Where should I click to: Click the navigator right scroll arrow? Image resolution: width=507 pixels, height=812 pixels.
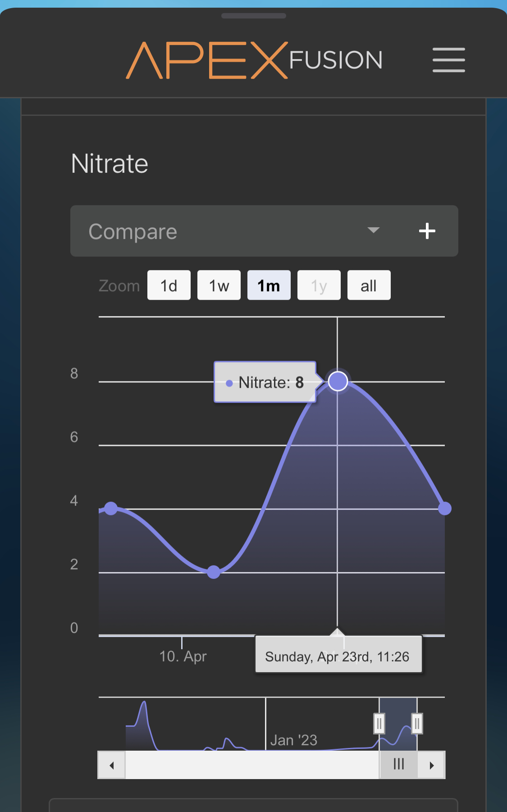pos(431,765)
